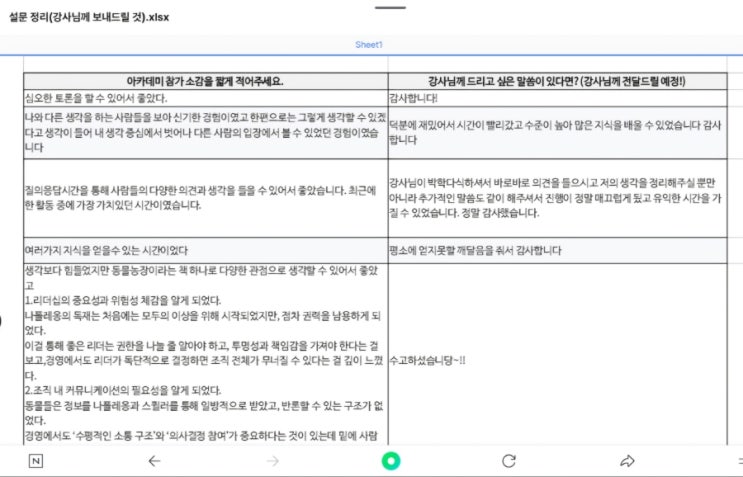Select cell 평소에 얻지못할 깨달음을 줘서 감사합니다
Image resolution: width=743 pixels, height=477 pixels.
point(557,250)
